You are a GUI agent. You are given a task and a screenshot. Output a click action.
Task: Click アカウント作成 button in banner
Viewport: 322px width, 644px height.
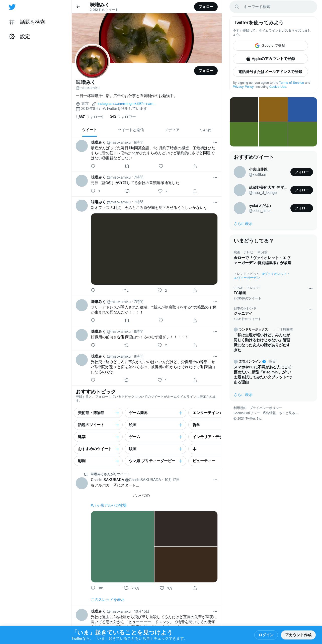pos(298,635)
